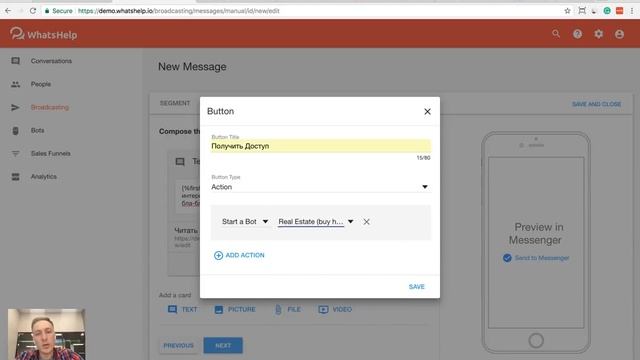Click the browser address bar URL
640x360 pixels.
(x=178, y=11)
